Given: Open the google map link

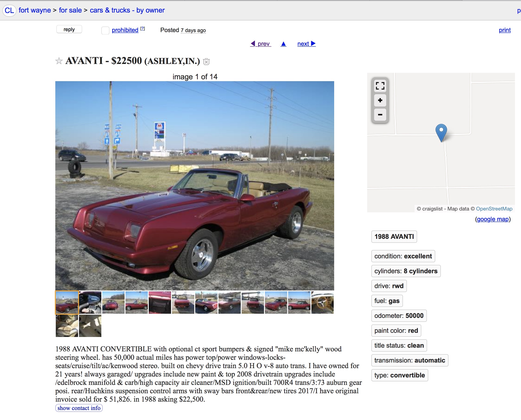Looking at the screenshot, I should (493, 219).
